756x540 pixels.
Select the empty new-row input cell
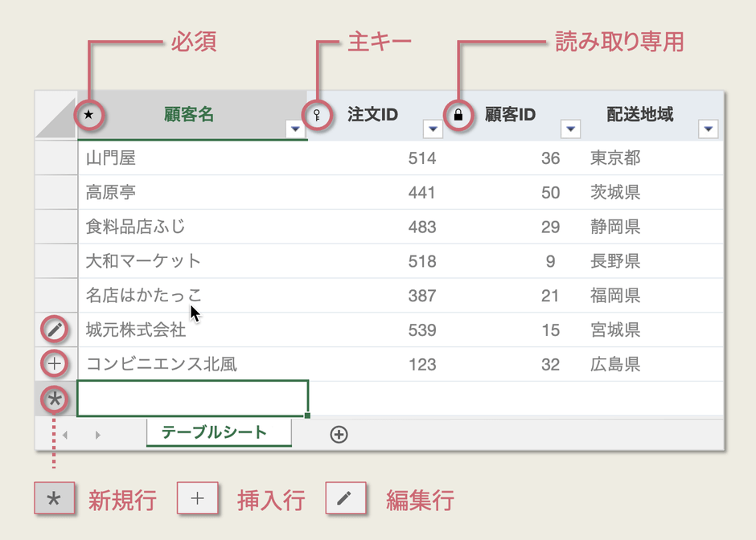(x=193, y=396)
